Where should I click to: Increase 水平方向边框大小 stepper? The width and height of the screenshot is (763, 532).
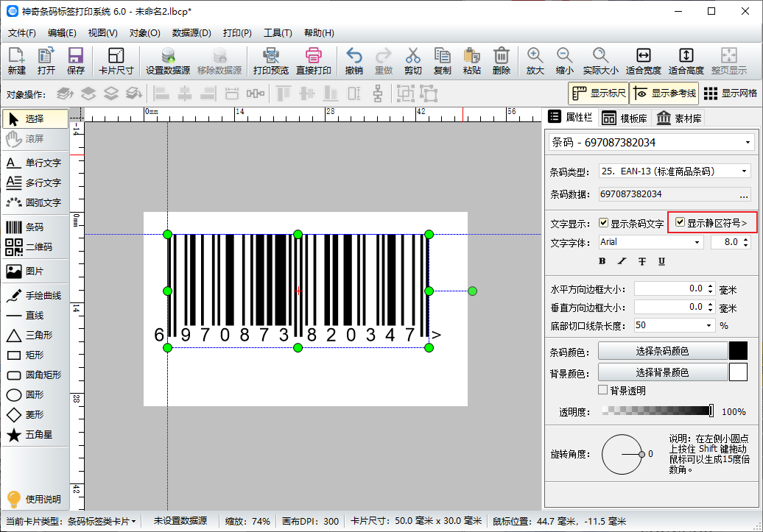pyautogui.click(x=711, y=286)
